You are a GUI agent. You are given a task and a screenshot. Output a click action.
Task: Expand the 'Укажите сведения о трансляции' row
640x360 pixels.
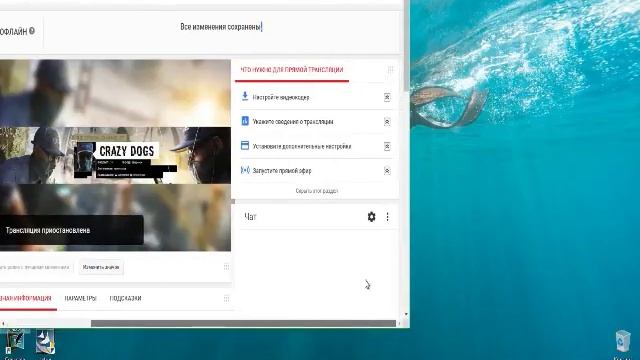click(387, 122)
